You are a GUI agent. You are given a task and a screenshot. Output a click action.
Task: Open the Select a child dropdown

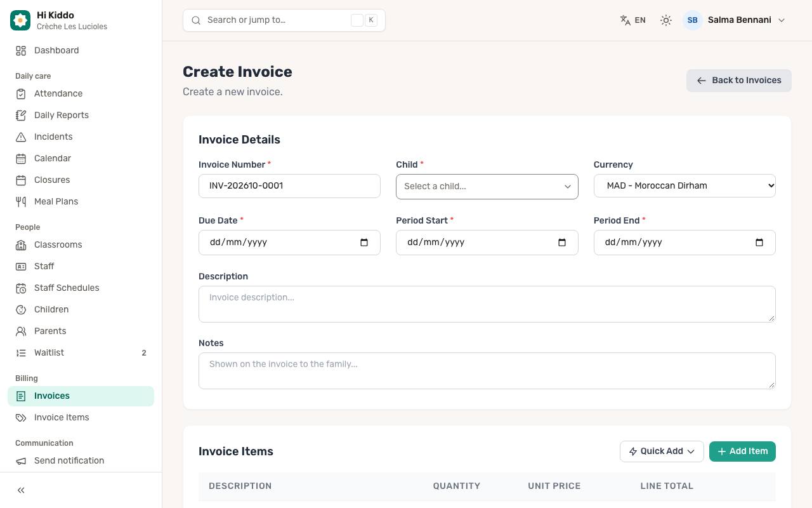tap(487, 187)
